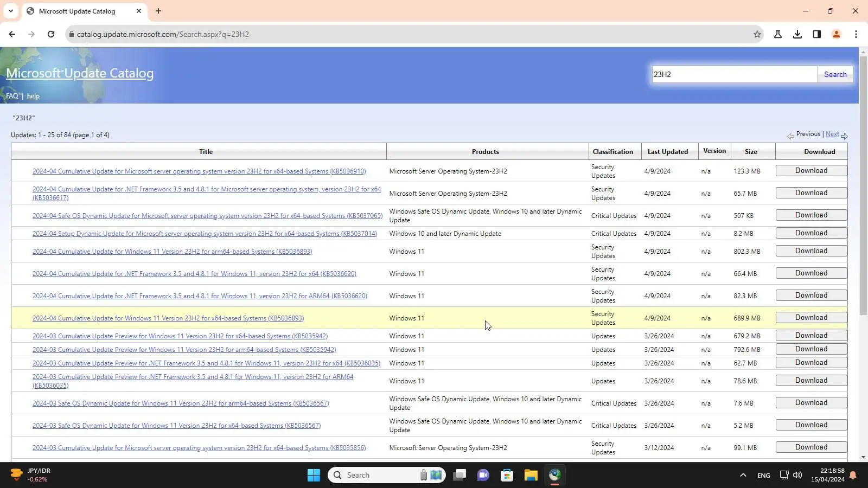Image resolution: width=868 pixels, height=488 pixels.
Task: Go to the Next results page
Action: pos(832,134)
